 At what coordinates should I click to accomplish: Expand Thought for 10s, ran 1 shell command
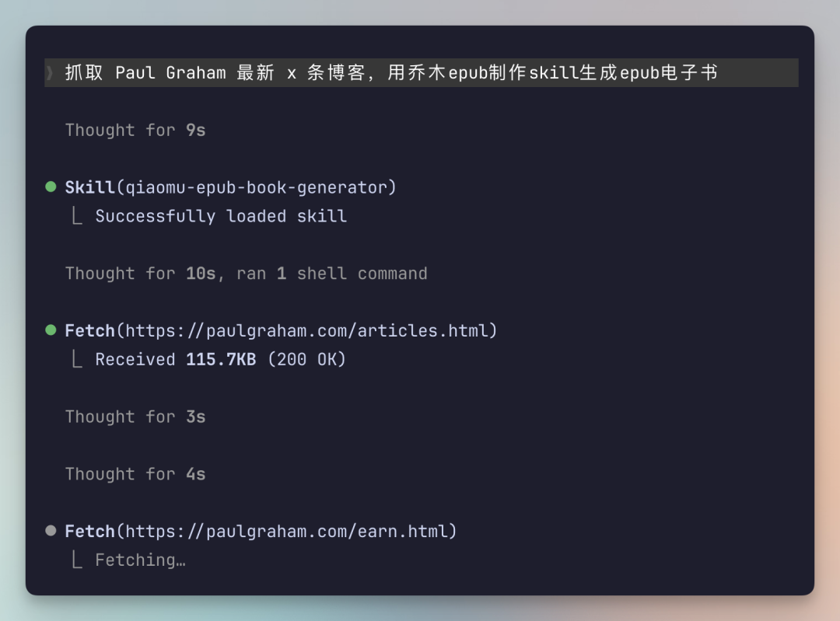tap(247, 274)
